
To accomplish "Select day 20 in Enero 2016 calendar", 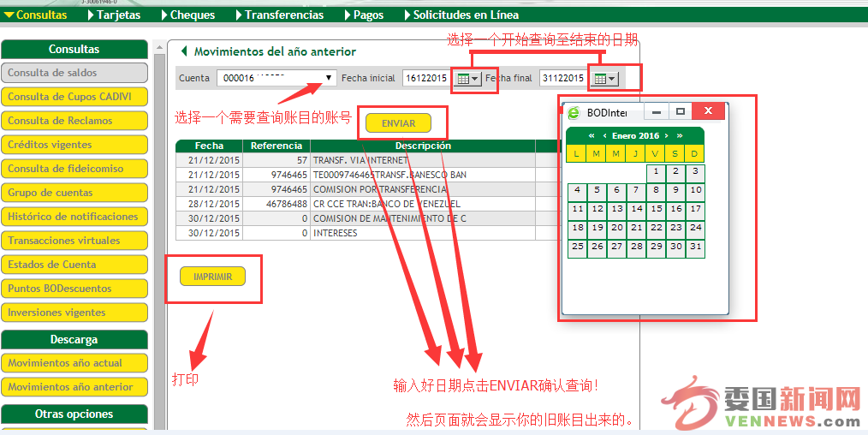I will [x=616, y=229].
